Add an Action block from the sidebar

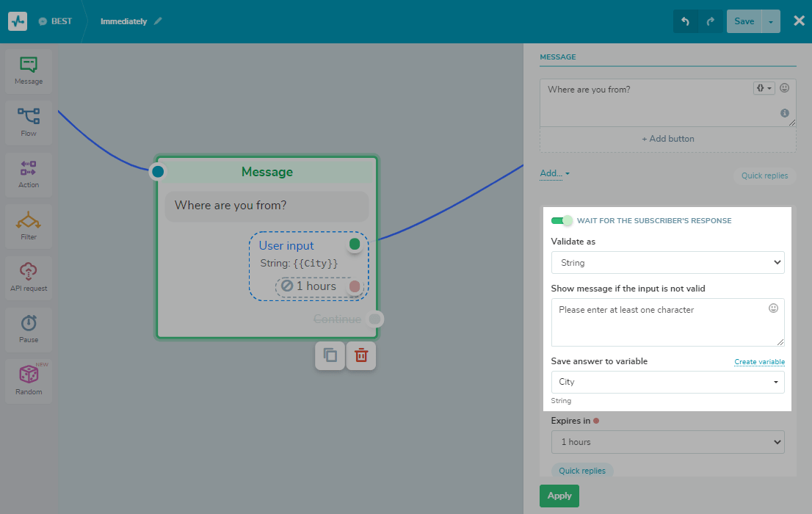[x=29, y=175]
